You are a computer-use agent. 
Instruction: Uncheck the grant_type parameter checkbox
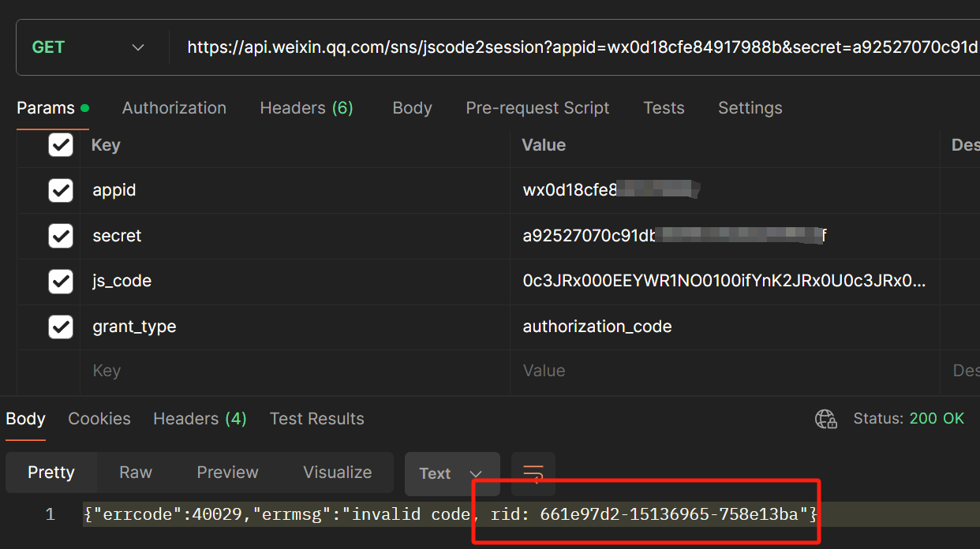click(x=61, y=327)
